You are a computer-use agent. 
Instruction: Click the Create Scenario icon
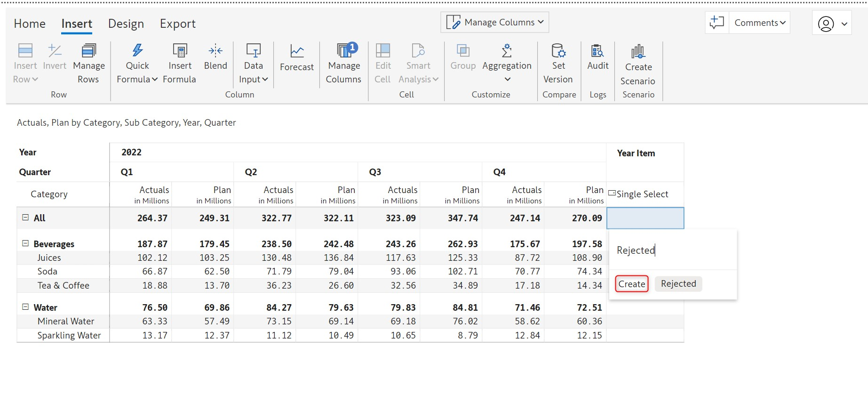click(638, 51)
